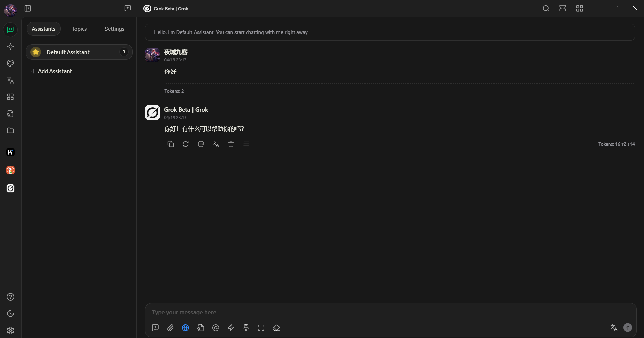Attach a file with the paperclip icon
This screenshot has width=644, height=338.
(170, 328)
